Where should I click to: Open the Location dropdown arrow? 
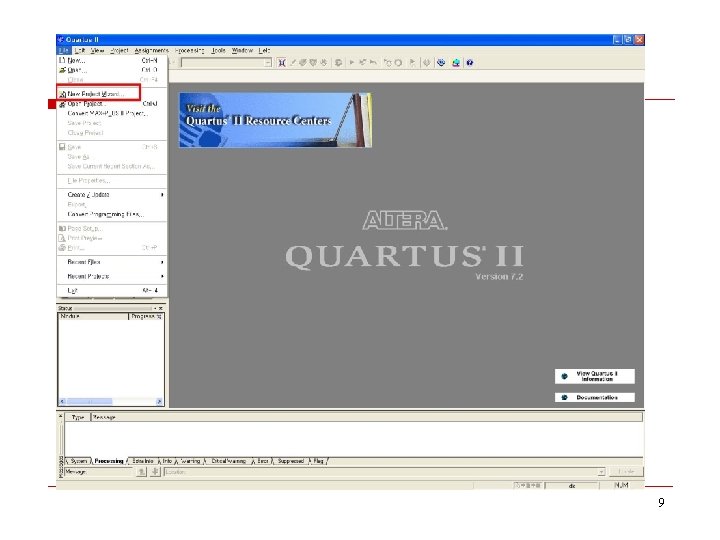click(601, 472)
